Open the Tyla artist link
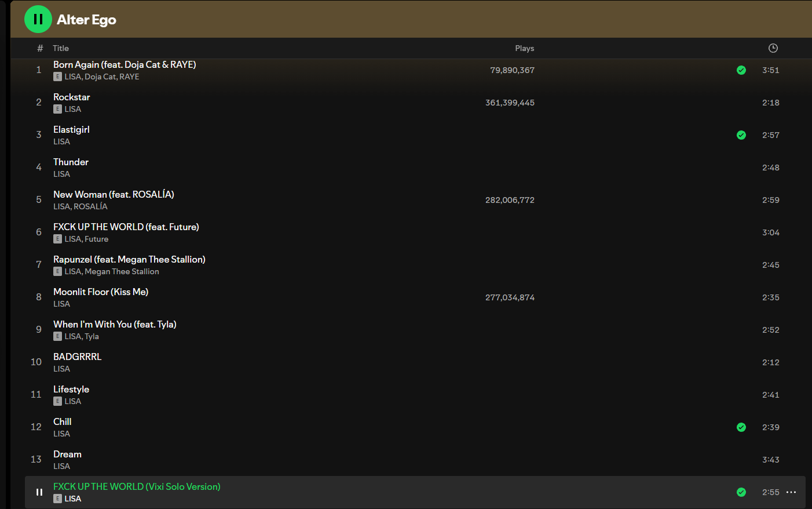The height and width of the screenshot is (509, 812). click(92, 336)
